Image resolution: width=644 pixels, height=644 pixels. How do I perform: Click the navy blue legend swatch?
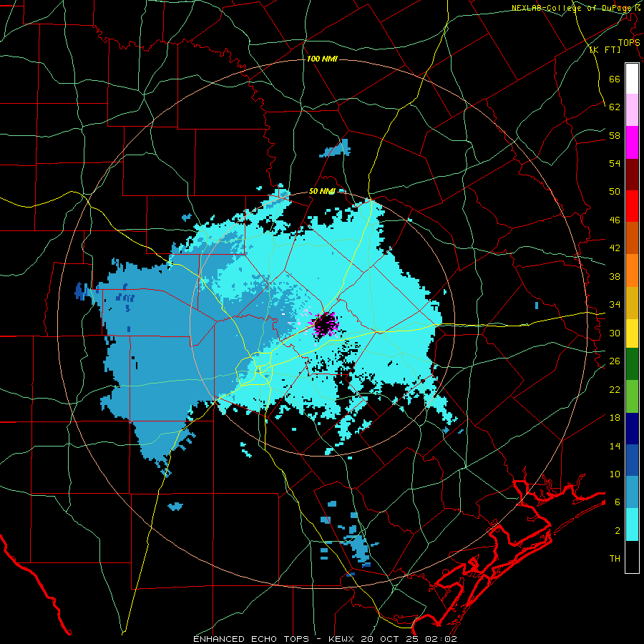[632, 429]
